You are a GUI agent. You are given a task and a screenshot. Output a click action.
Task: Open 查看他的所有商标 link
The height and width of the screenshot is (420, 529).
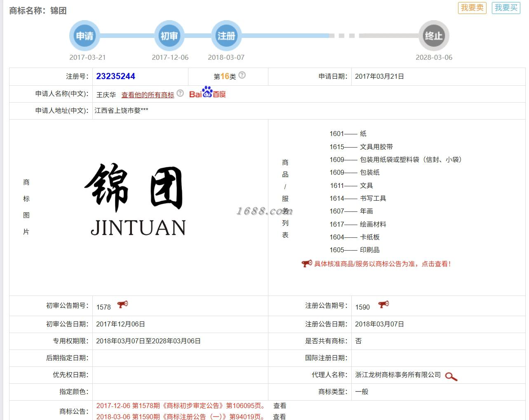tap(148, 95)
